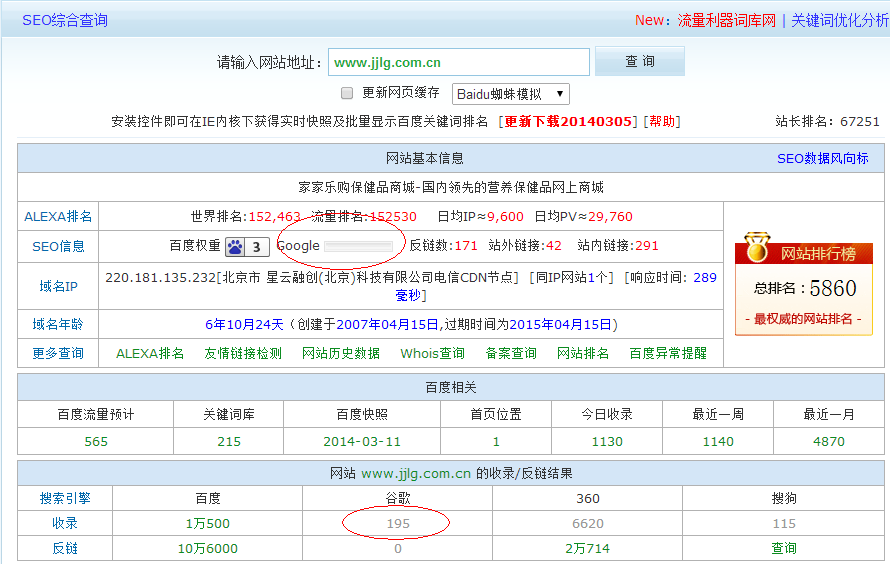Click total rank number 5860

coord(833,288)
